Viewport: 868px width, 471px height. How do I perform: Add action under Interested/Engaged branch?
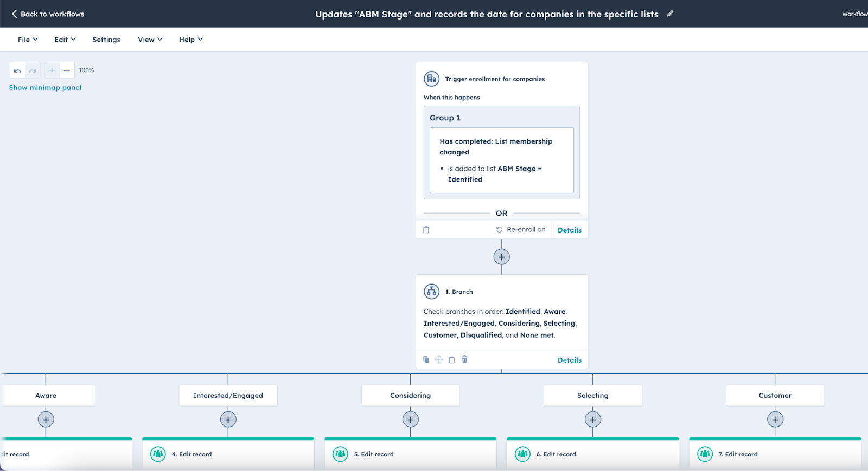pyautogui.click(x=228, y=420)
